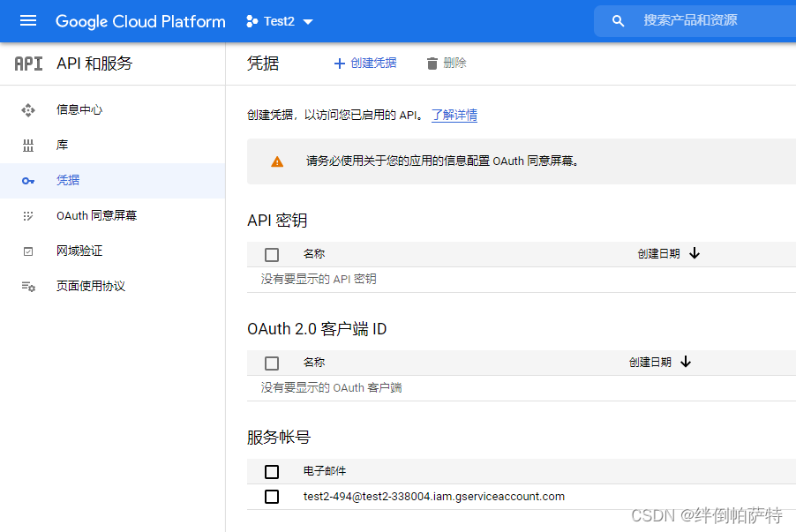Click the 没有要显示的 OAuth 客户端 text
The height and width of the screenshot is (532, 796).
coord(332,388)
